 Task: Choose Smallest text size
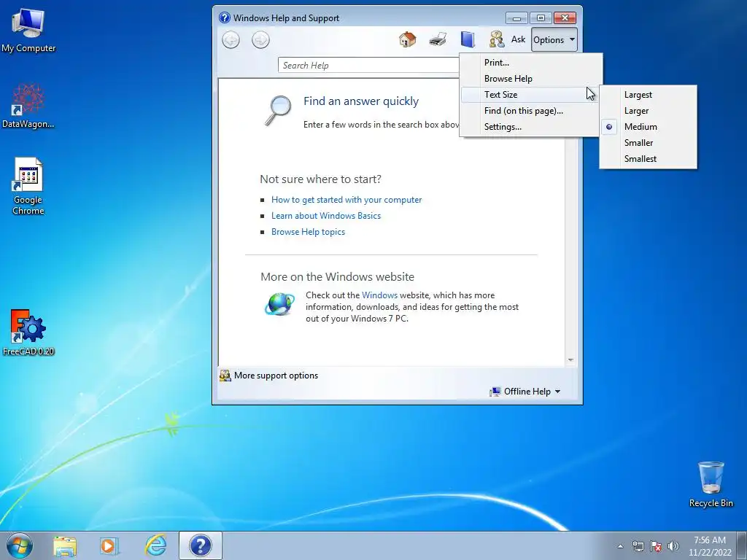[x=648, y=158]
